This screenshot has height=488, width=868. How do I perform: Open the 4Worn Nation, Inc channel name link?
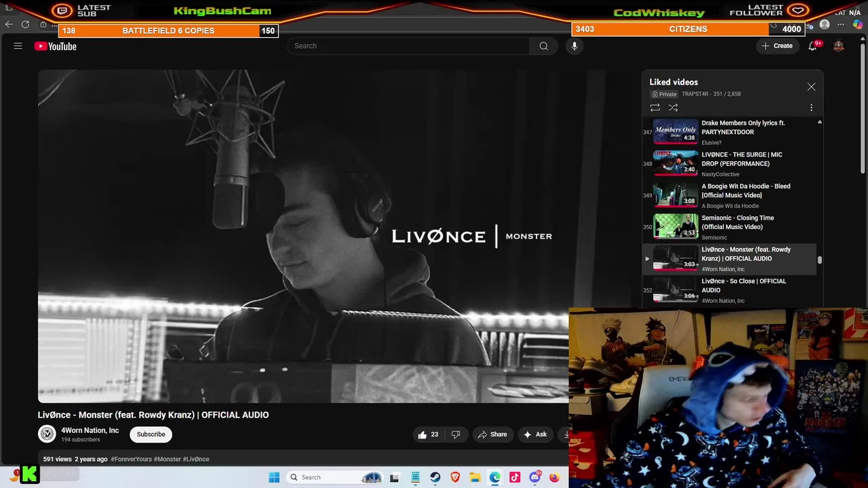click(90, 430)
